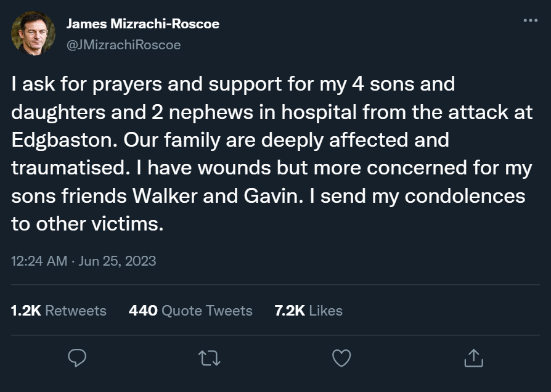Reply to the tweet via speech bubble icon
The image size is (551, 392).
pos(77,357)
